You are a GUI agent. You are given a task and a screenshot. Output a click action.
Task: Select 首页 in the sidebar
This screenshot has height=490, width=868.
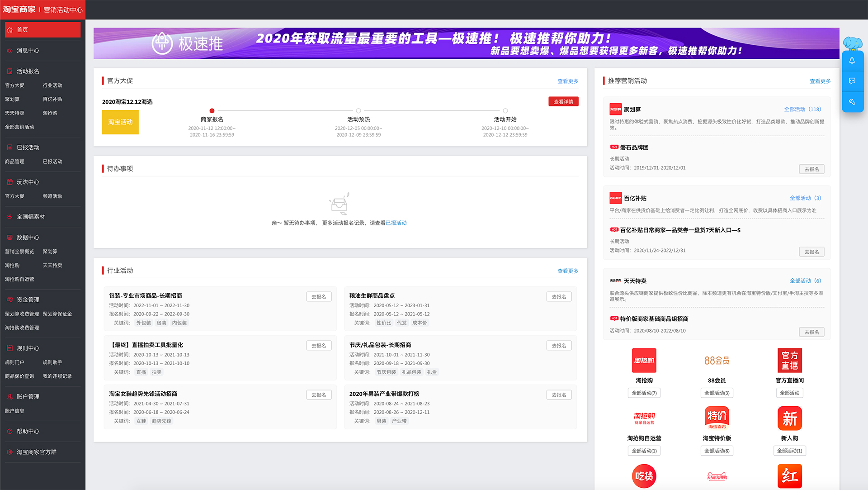pos(42,30)
